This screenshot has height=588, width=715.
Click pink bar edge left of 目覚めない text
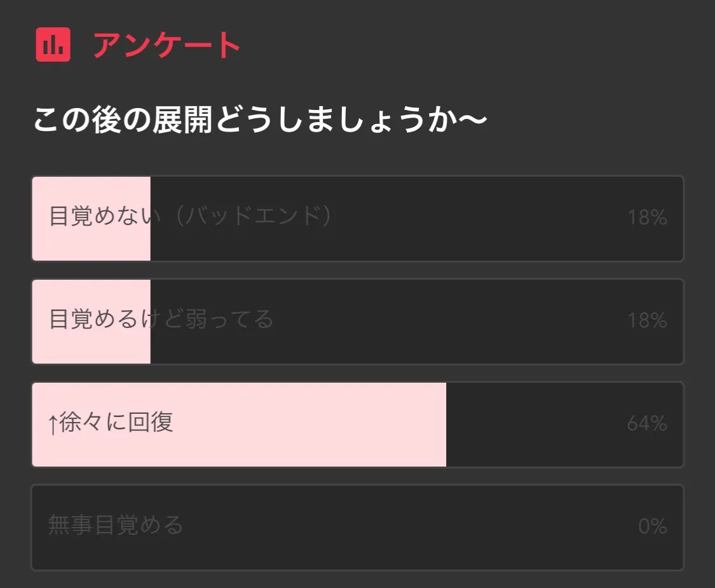(x=39, y=218)
